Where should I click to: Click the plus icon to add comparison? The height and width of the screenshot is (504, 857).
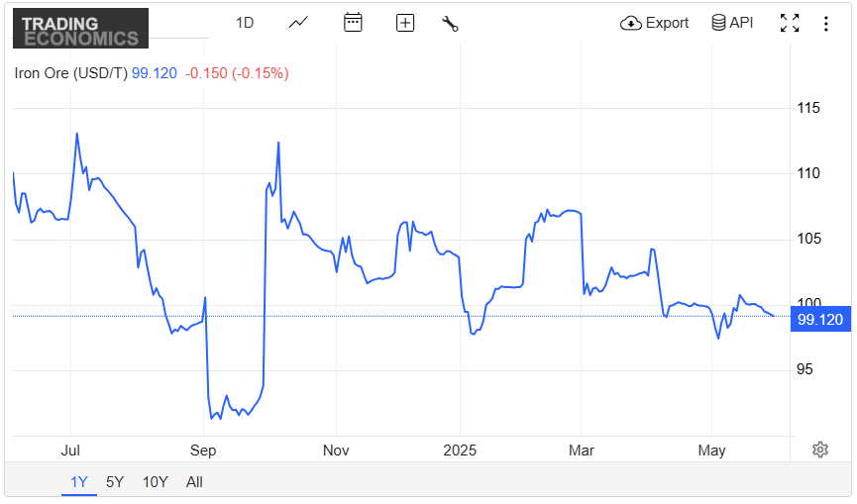click(404, 23)
